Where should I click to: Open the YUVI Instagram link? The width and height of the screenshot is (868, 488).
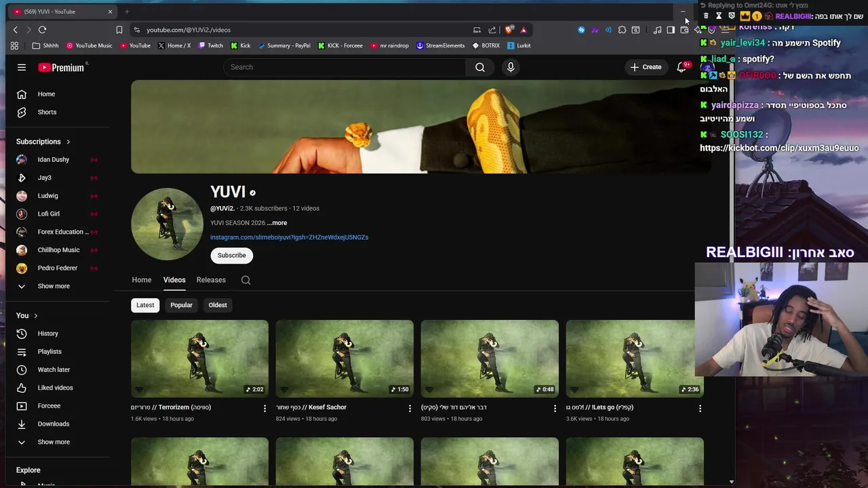pos(289,237)
